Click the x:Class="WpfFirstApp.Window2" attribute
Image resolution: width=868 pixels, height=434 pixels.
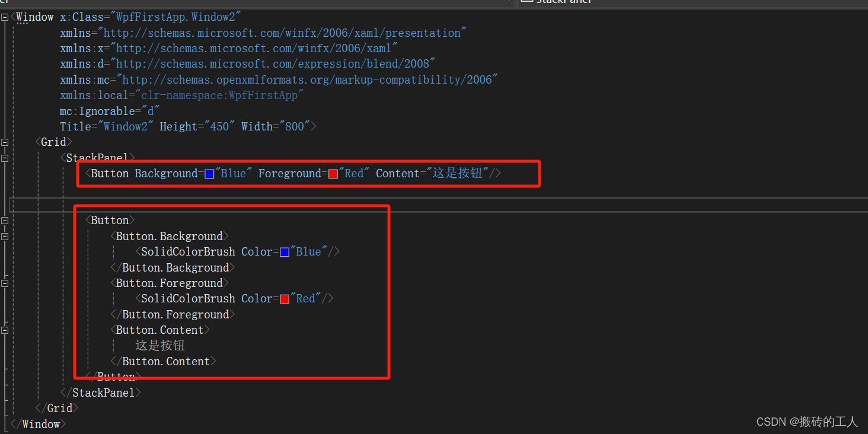151,17
